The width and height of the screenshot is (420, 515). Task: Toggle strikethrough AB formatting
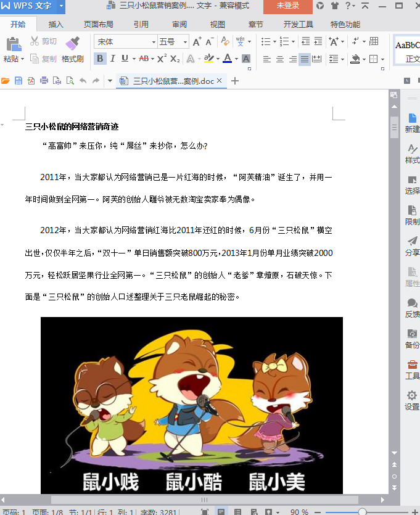[144, 59]
